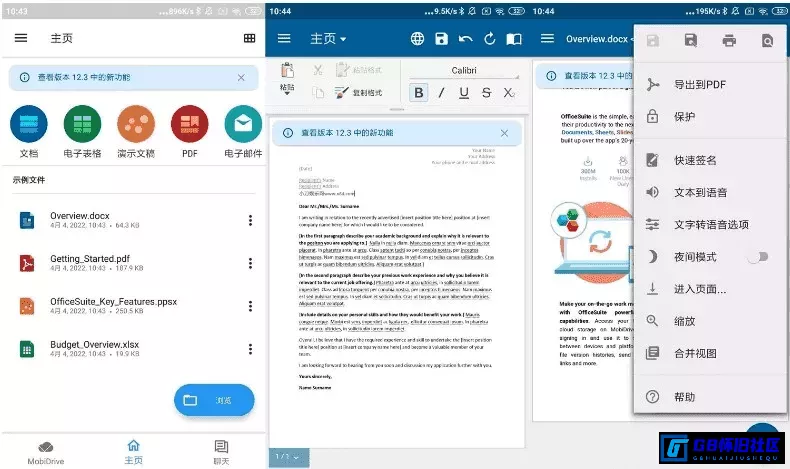Viewport: 790px width, 469px height.
Task: Open more options for Overview.docx
Action: pyautogui.click(x=250, y=220)
